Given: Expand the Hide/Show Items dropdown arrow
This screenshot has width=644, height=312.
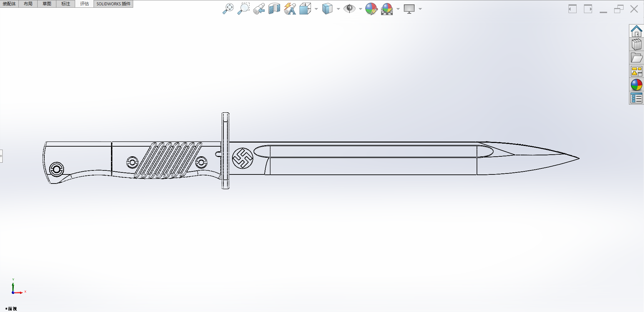Looking at the screenshot, I should tap(360, 9).
